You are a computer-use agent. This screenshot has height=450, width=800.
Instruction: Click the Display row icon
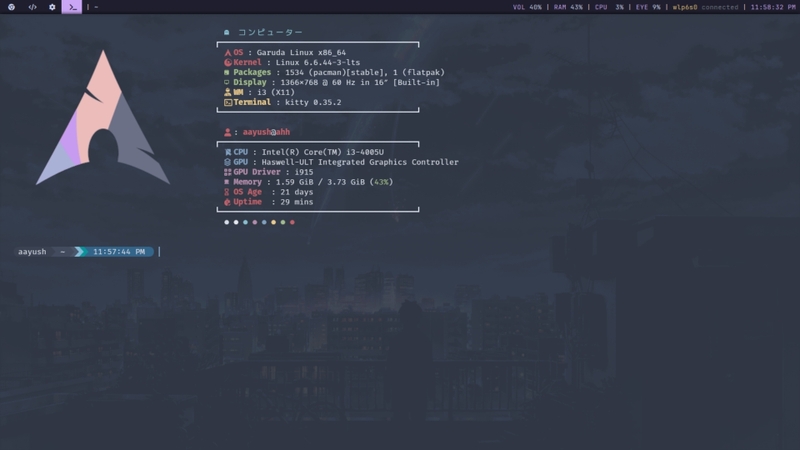[x=227, y=82]
